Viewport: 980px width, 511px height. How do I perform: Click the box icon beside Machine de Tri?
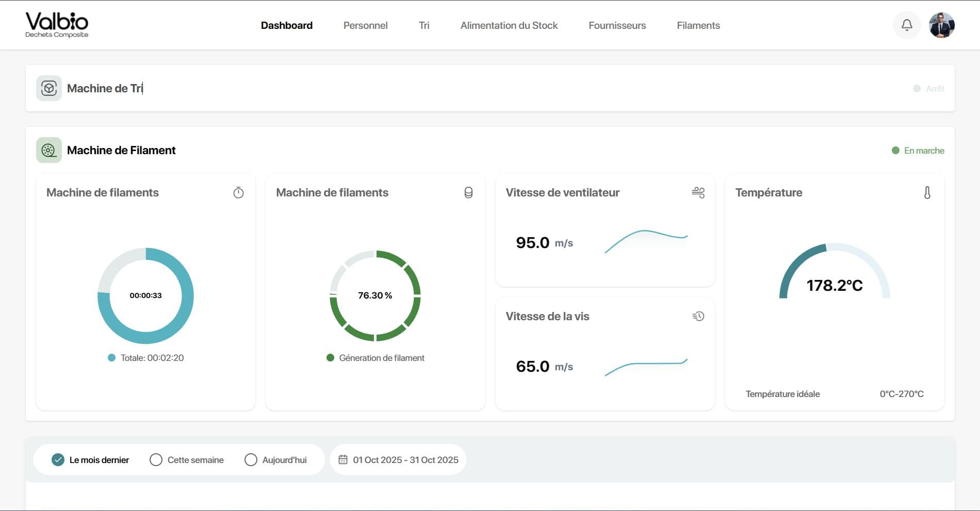(x=48, y=88)
